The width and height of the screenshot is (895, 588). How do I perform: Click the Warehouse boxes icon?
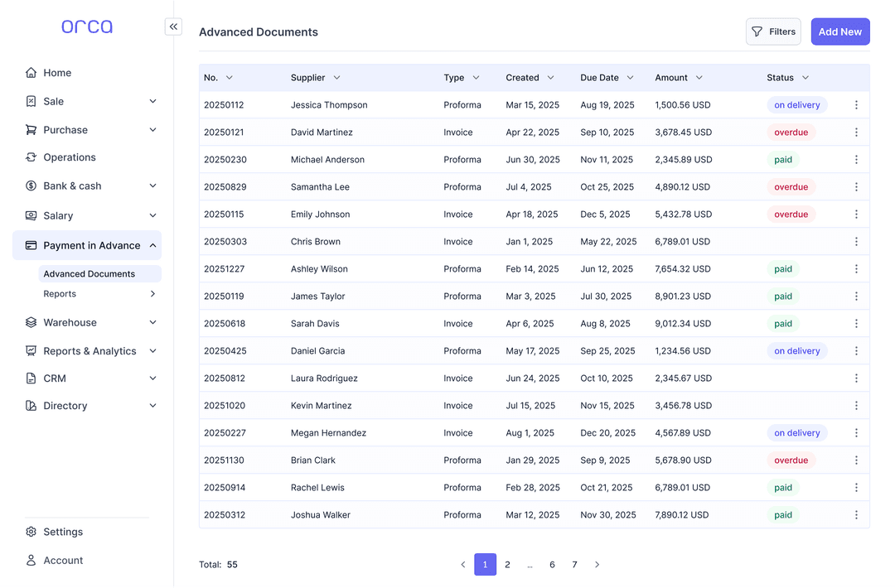(31, 322)
